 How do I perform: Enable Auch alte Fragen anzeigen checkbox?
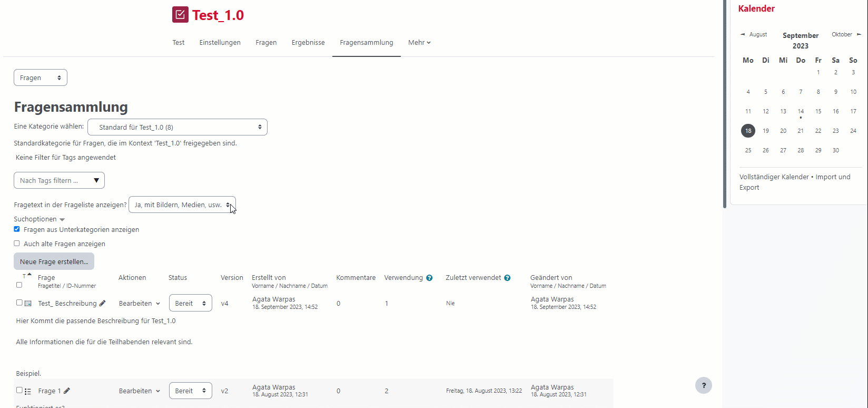17,244
